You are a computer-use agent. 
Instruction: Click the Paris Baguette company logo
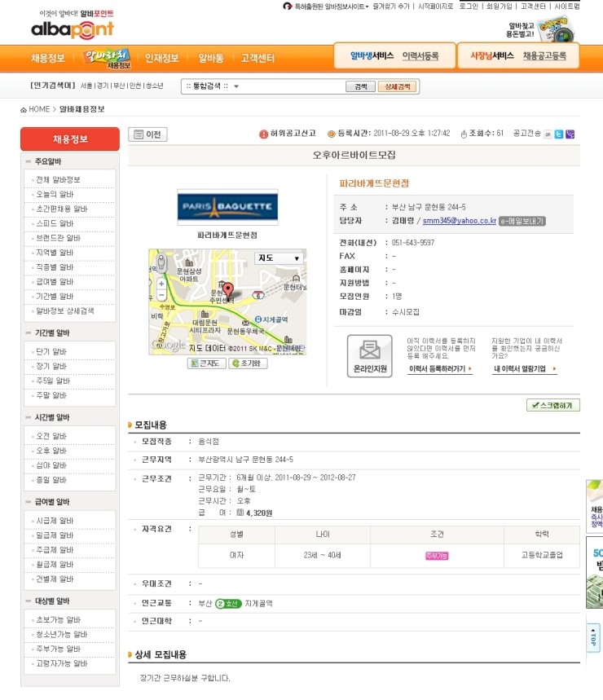pos(227,207)
